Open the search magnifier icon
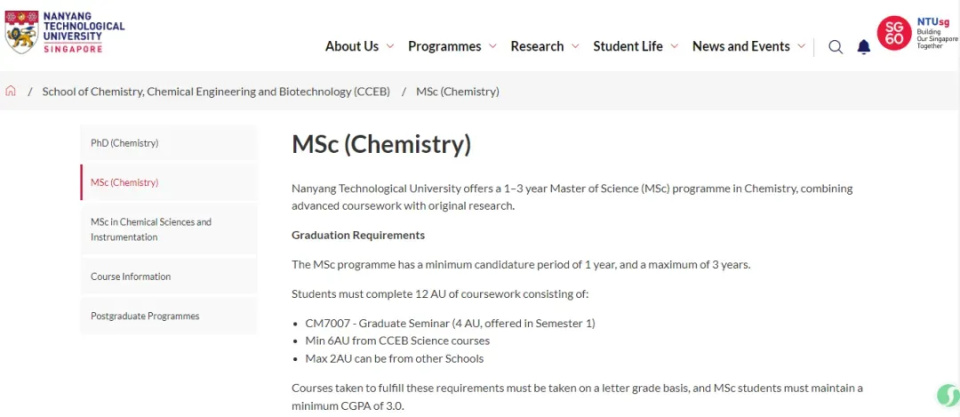Image resolution: width=960 pixels, height=417 pixels. click(x=835, y=47)
